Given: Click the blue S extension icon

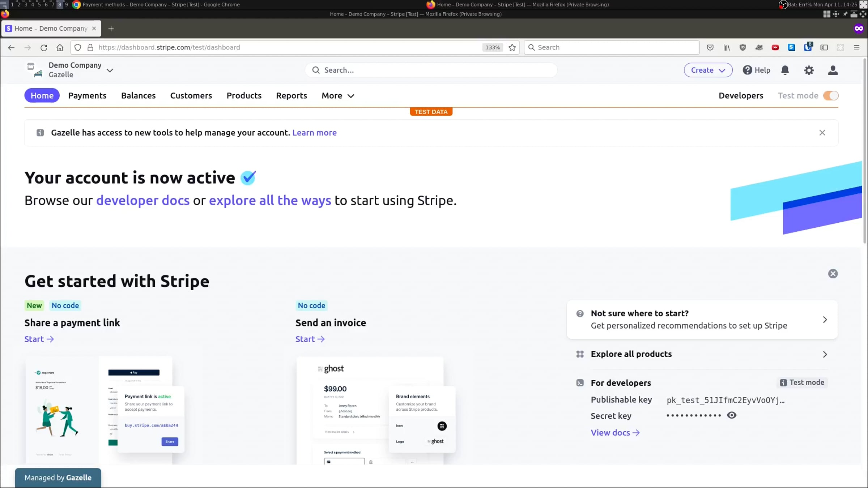Looking at the screenshot, I should pyautogui.click(x=791, y=47).
